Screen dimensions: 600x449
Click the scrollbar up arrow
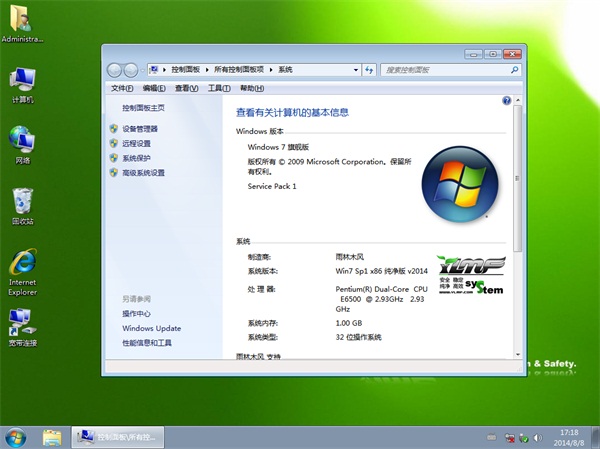click(x=518, y=100)
